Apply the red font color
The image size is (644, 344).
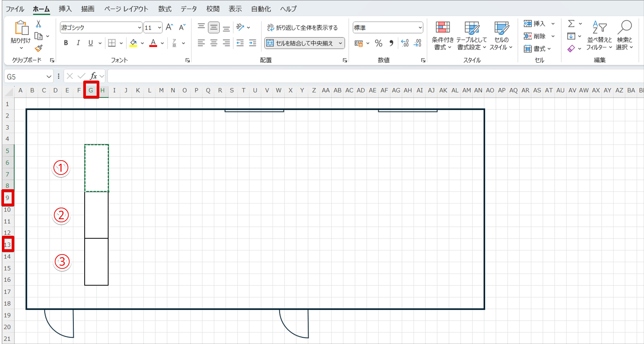pos(153,43)
